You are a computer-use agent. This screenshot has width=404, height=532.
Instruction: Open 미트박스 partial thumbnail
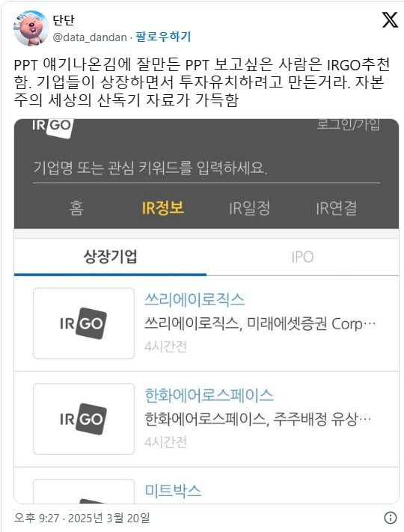click(84, 492)
